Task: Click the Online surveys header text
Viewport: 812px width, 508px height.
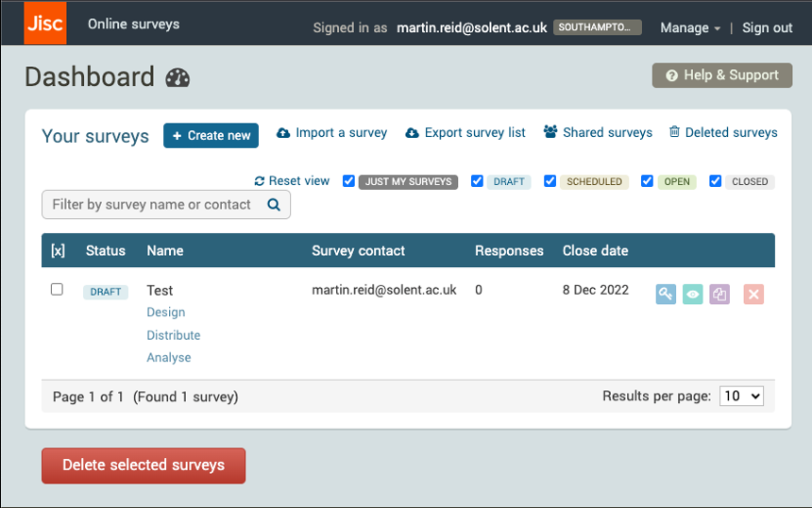Action: coord(134,25)
